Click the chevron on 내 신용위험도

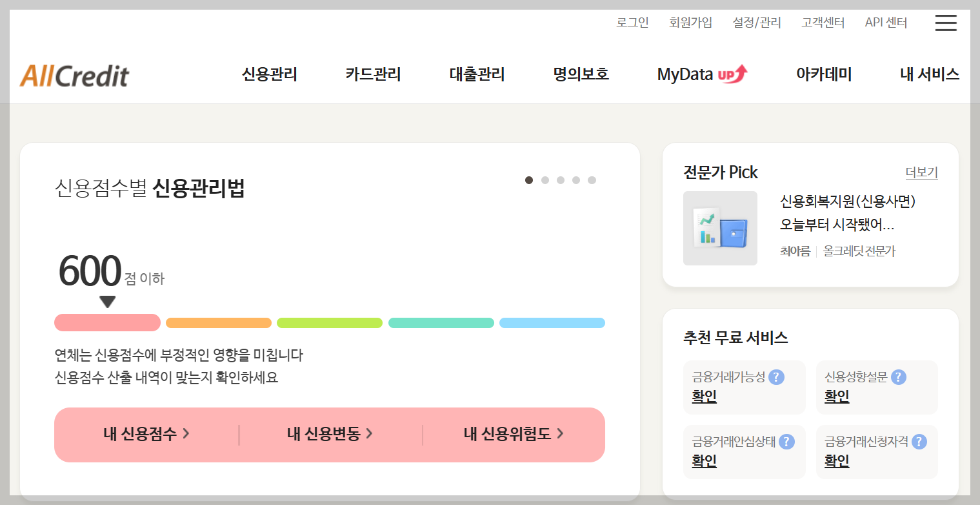(560, 435)
